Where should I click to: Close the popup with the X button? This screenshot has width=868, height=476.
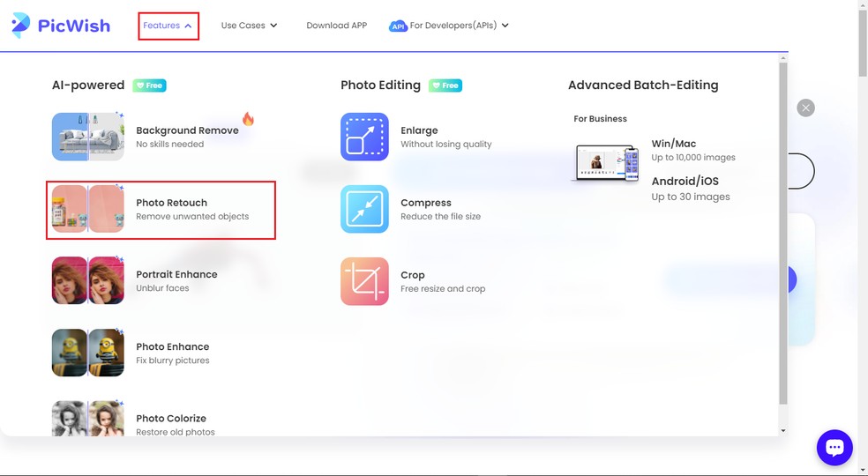tap(806, 108)
